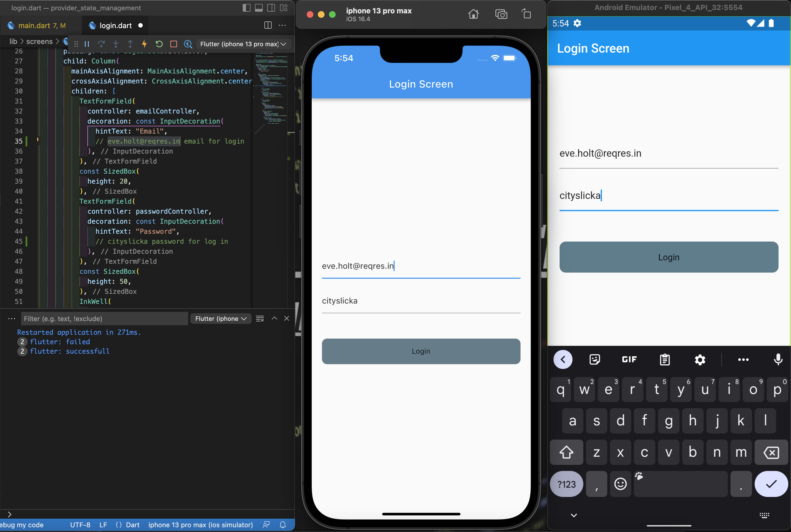Viewport: 791px width, 532px height.
Task: Expand the debug console Flutter (iphone dropdown
Action: [x=220, y=319]
